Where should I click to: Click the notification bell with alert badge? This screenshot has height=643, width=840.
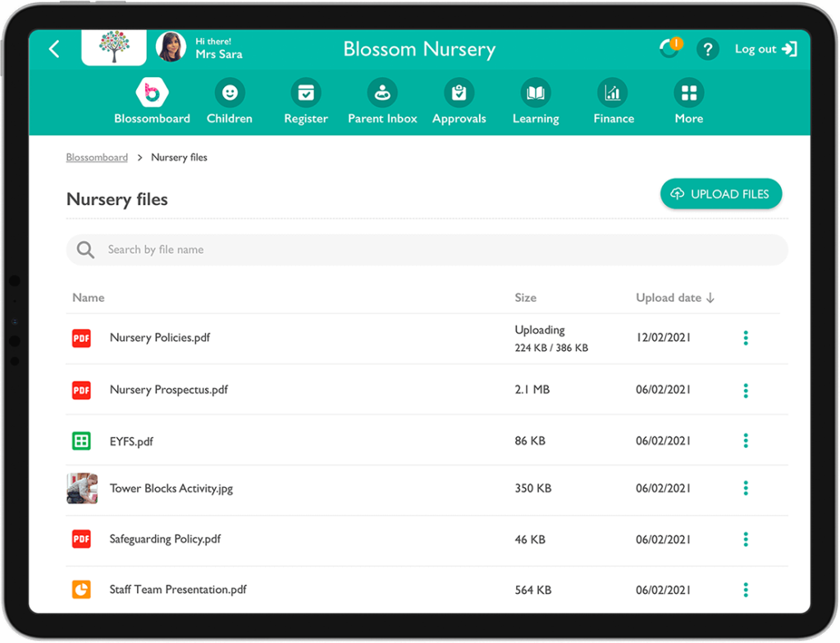tap(670, 48)
